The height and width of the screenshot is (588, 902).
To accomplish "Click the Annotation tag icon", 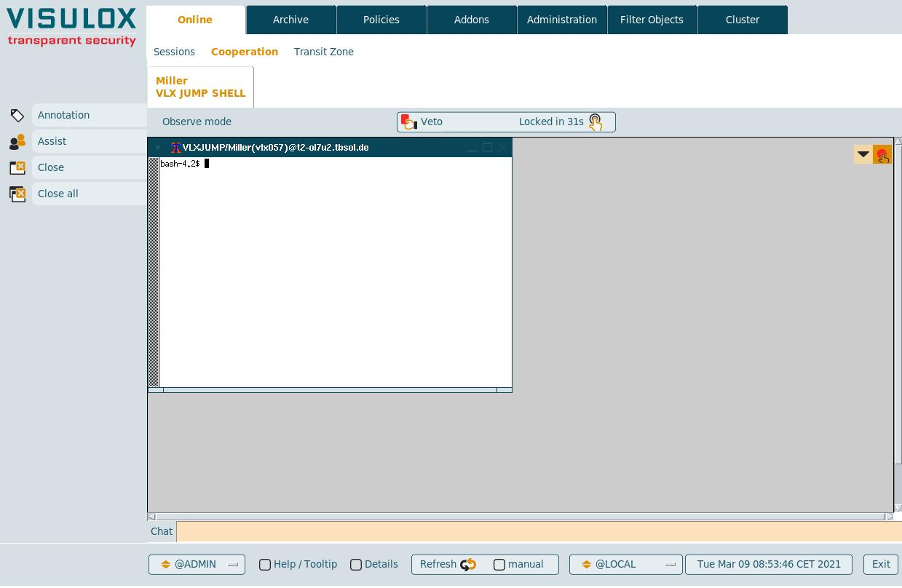I will [17, 116].
